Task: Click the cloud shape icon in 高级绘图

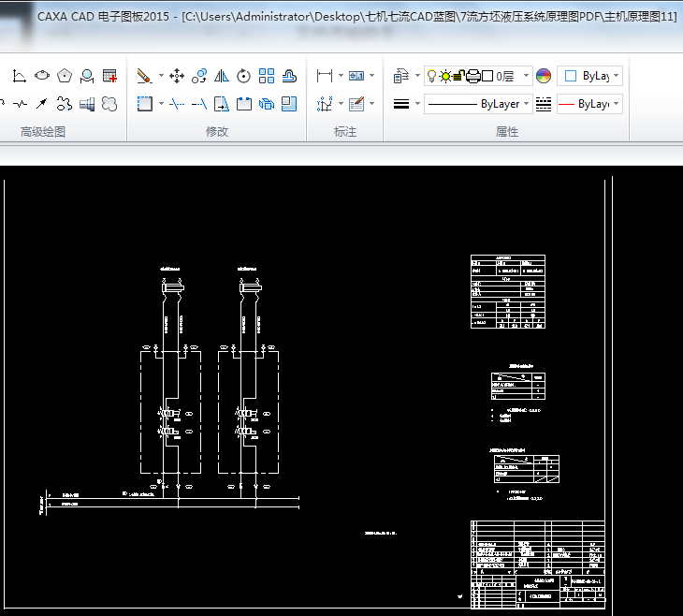Action: tap(109, 104)
